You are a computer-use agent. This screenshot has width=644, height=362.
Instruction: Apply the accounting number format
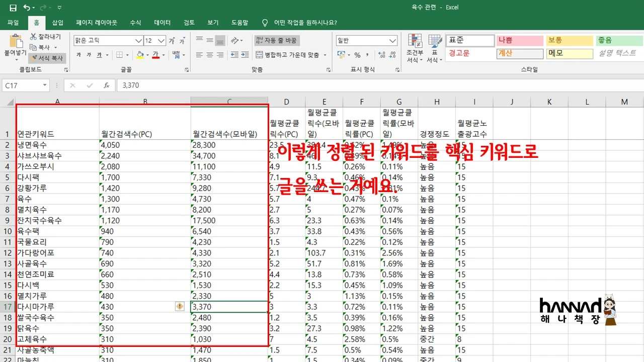(x=341, y=55)
